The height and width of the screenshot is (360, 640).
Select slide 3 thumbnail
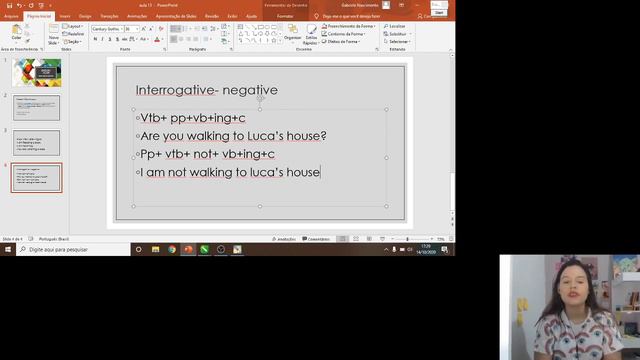point(37,142)
